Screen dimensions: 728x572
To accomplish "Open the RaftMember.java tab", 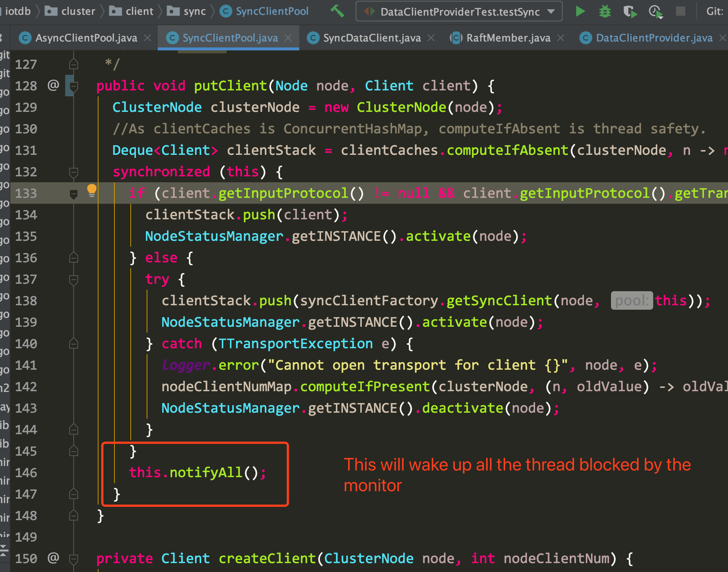I will (x=508, y=38).
